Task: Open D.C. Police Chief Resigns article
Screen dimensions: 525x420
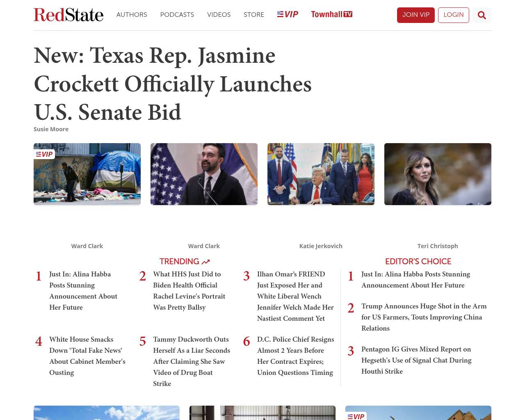Action: click(x=295, y=356)
